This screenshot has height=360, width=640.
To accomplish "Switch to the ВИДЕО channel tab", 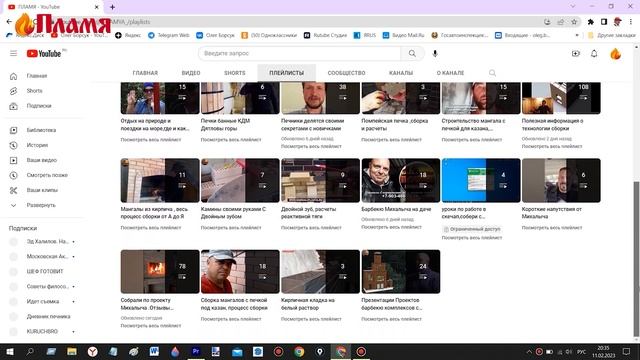I will coord(191,73).
